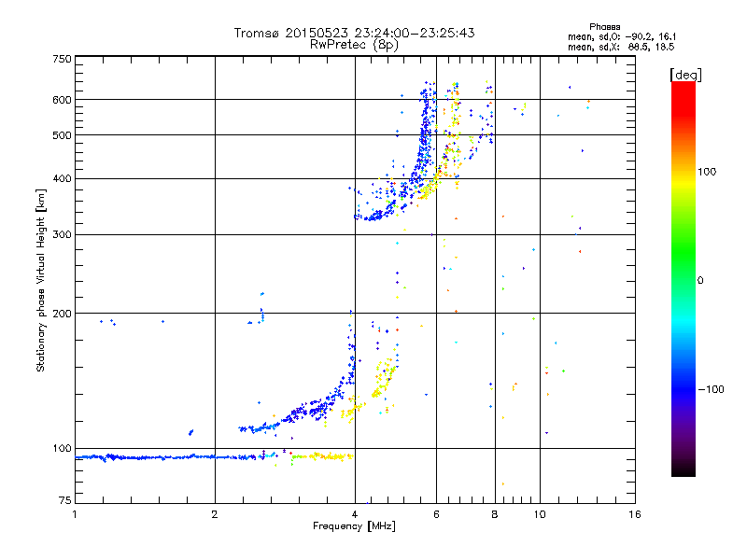The width and height of the screenshot is (747, 560).
Task: Click the y-axis tick label "500"
Action: pyautogui.click(x=62, y=135)
